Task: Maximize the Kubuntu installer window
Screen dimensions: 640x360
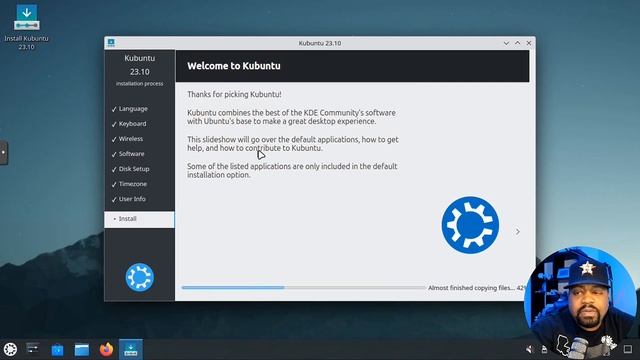Action: click(x=518, y=43)
